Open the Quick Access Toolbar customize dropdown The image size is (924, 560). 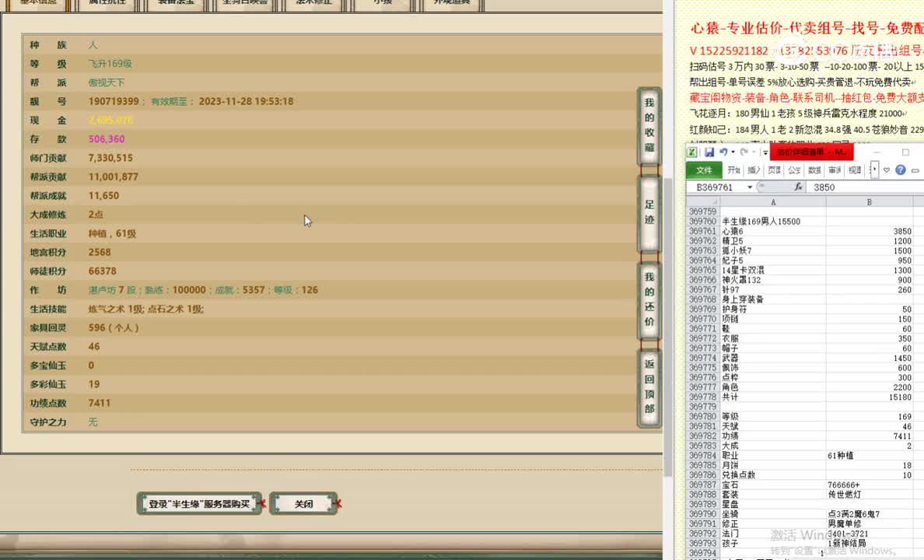pyautogui.click(x=764, y=152)
